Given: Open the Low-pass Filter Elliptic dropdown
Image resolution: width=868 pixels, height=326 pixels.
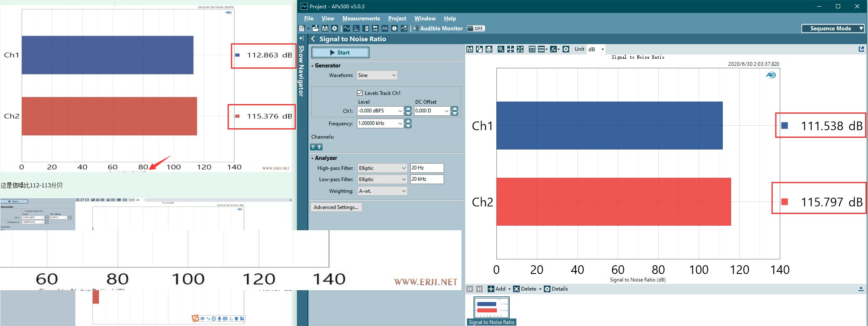Looking at the screenshot, I should 382,179.
